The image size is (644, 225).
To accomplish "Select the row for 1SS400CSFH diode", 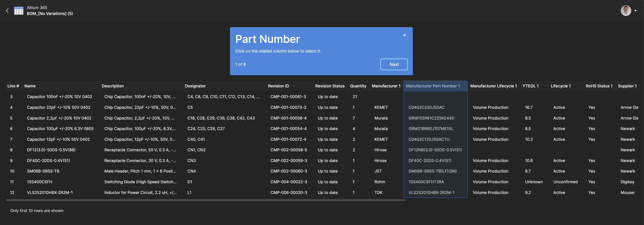I will tap(39, 182).
